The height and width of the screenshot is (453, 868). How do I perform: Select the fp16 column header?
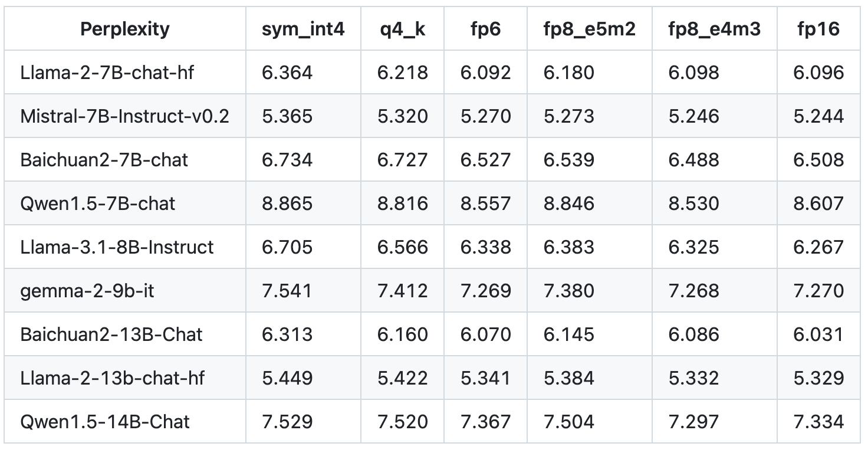(x=818, y=29)
